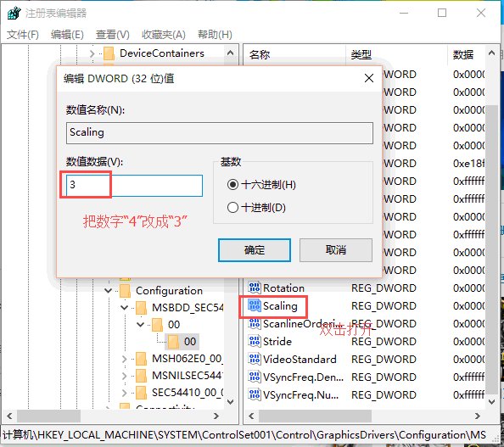Click the Configuration folder icon

(x=125, y=291)
